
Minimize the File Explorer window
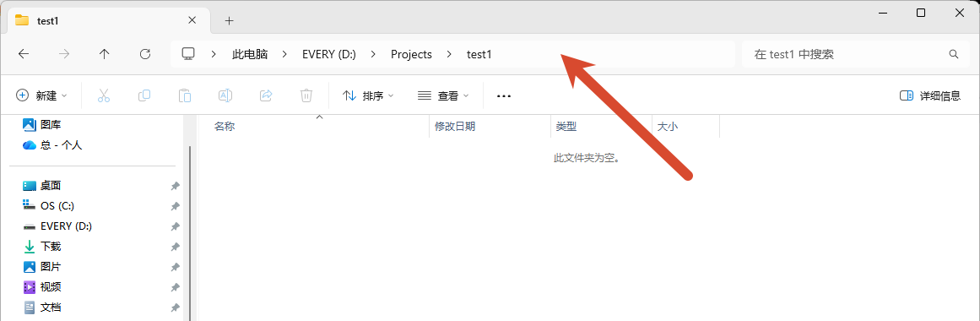[x=883, y=14]
